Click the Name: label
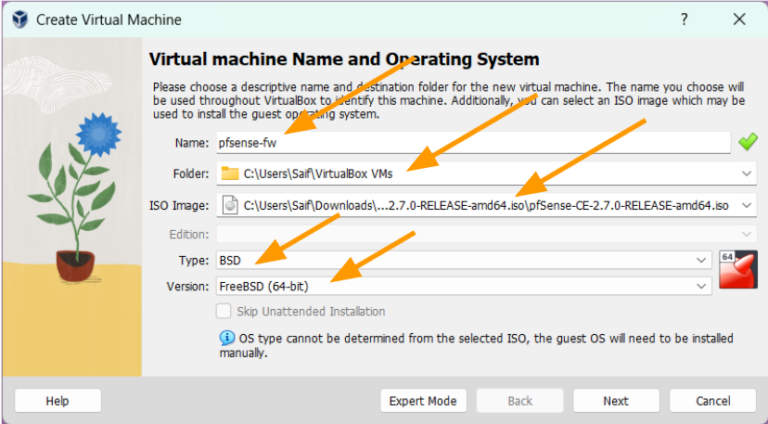The width and height of the screenshot is (768, 424). click(192, 143)
